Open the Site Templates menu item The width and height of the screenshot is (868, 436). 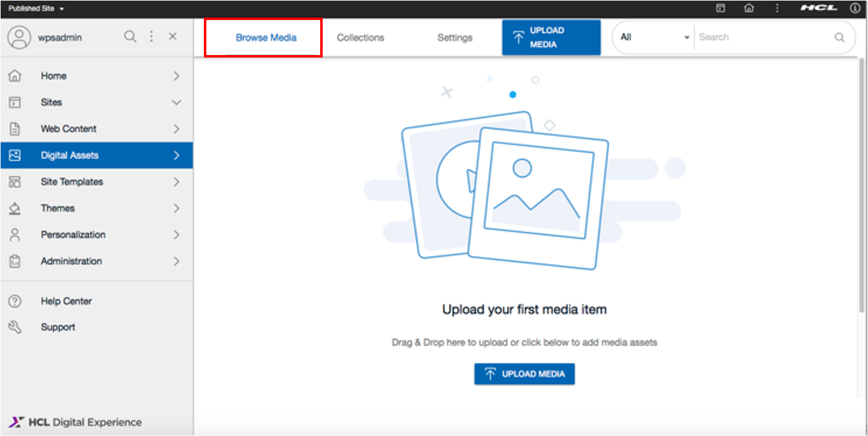[96, 182]
